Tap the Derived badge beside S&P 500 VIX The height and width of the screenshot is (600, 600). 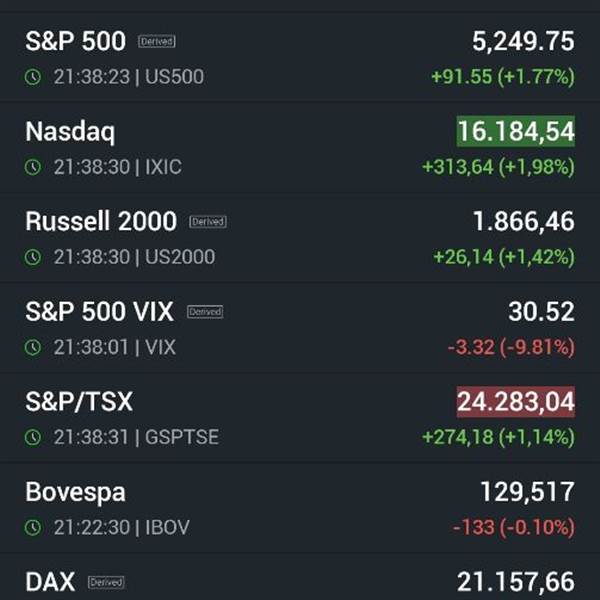(204, 312)
